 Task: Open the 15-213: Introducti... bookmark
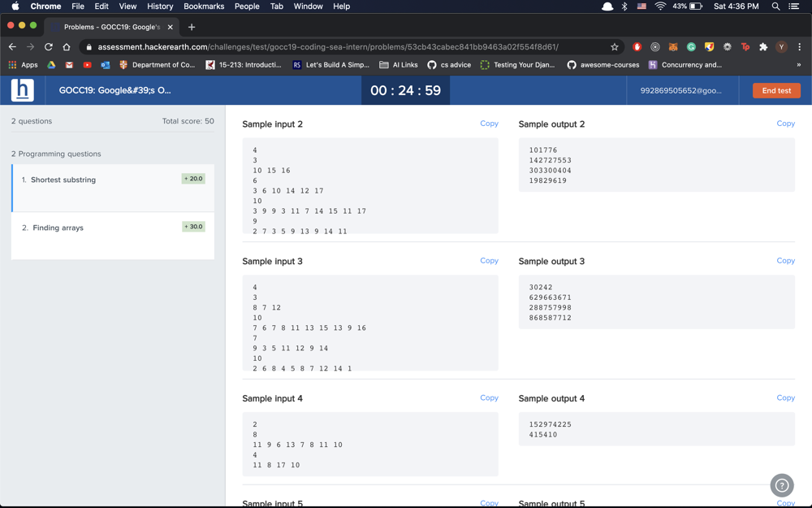click(x=244, y=65)
